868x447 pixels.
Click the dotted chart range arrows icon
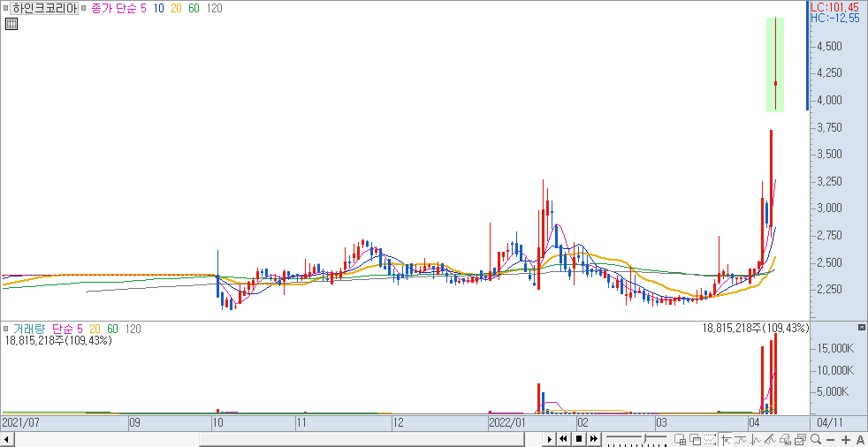(711, 440)
